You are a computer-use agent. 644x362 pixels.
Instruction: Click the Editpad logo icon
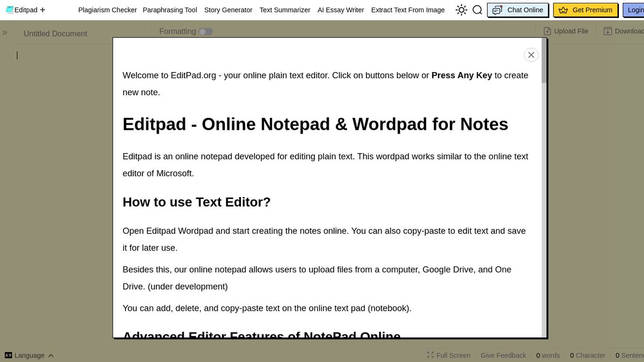(9, 9)
